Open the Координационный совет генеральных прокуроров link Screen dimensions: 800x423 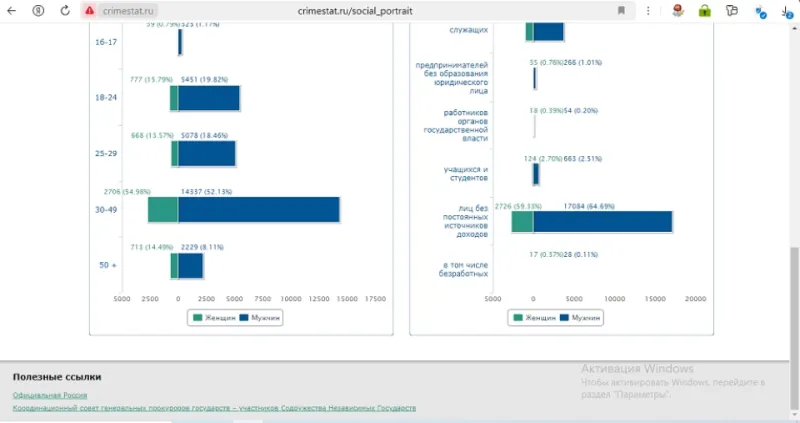coord(214,408)
